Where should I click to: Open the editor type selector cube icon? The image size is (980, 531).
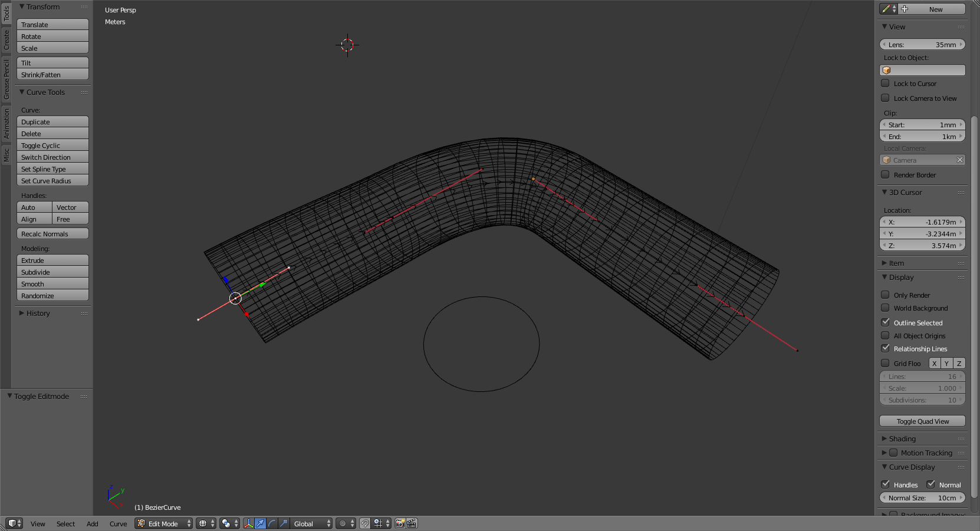(14, 523)
